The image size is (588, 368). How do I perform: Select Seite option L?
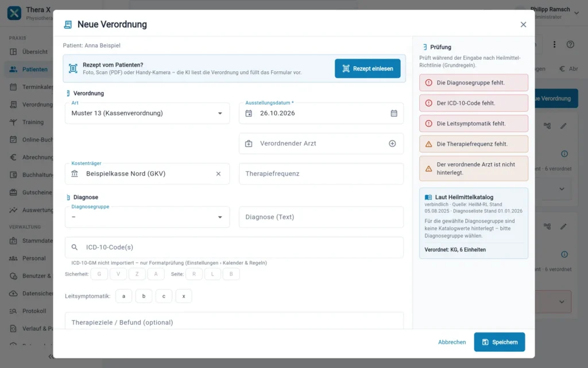point(212,274)
